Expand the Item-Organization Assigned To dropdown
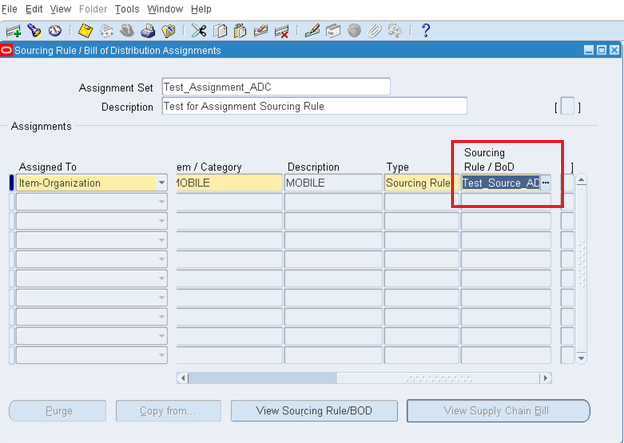Viewport: 624px width, 443px height. pos(162,183)
